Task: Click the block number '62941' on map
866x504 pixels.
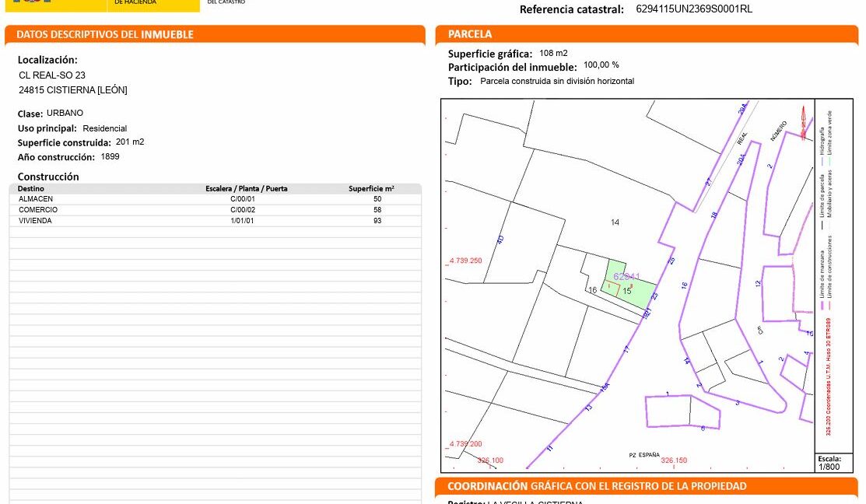Action: tap(626, 277)
